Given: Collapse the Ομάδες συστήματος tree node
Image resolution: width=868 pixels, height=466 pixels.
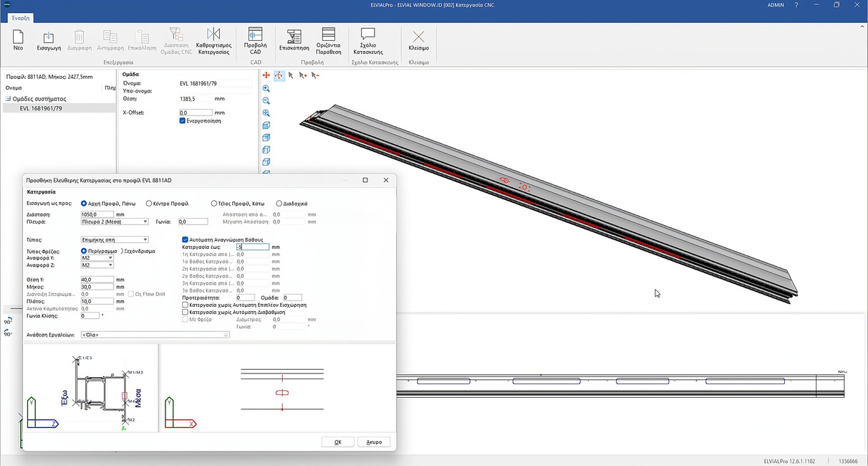Looking at the screenshot, I should click(x=8, y=99).
